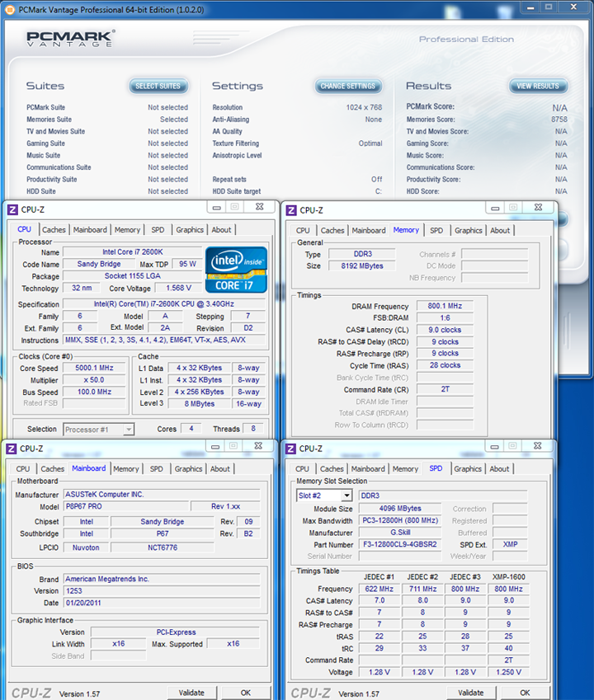Click the PCMark Vantage orange title bar icon
This screenshot has width=594, height=700.
9,9
